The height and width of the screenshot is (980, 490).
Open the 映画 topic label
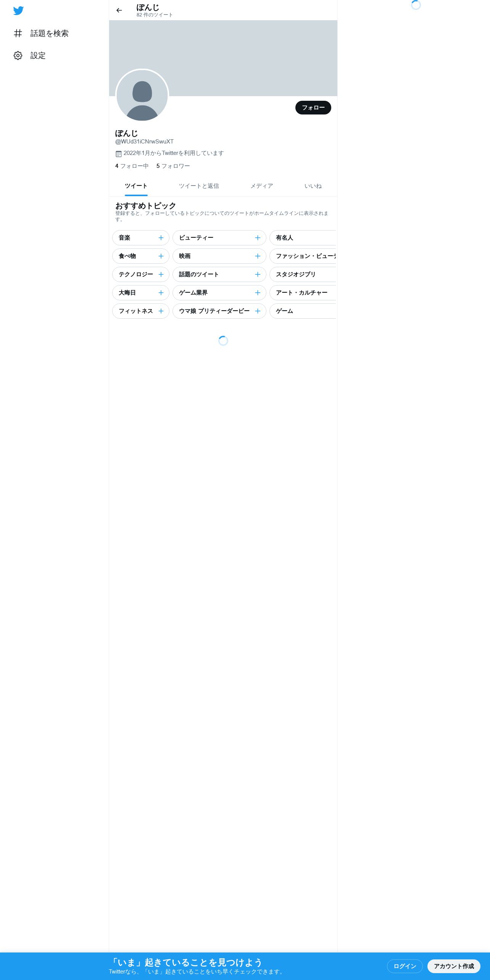pyautogui.click(x=185, y=256)
